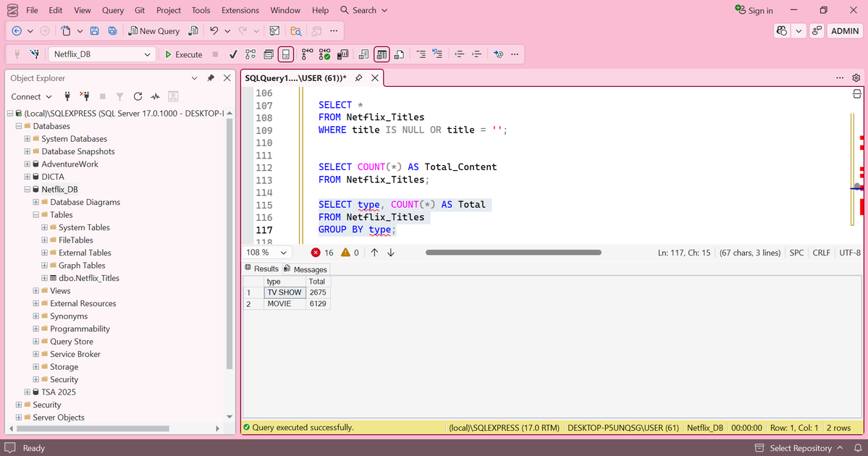Click the editor horizontal scrollbar thumb
This screenshot has height=456, width=868.
pos(513,253)
